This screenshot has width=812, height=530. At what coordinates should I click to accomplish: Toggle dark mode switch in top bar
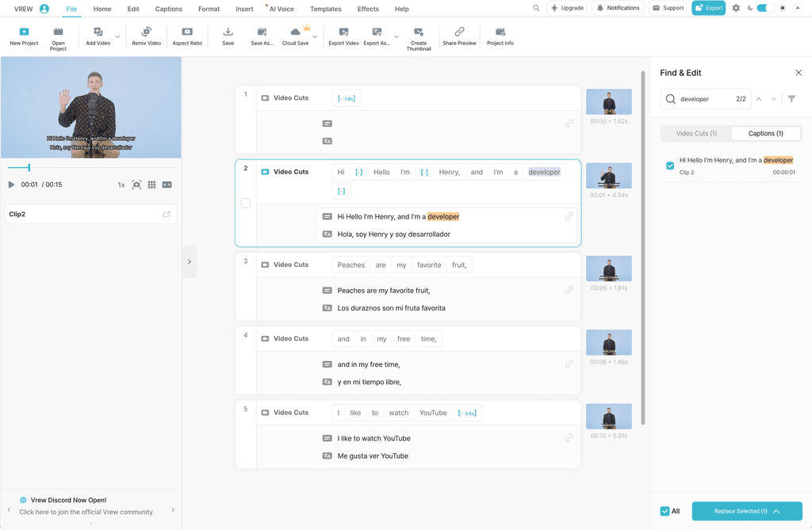(763, 8)
